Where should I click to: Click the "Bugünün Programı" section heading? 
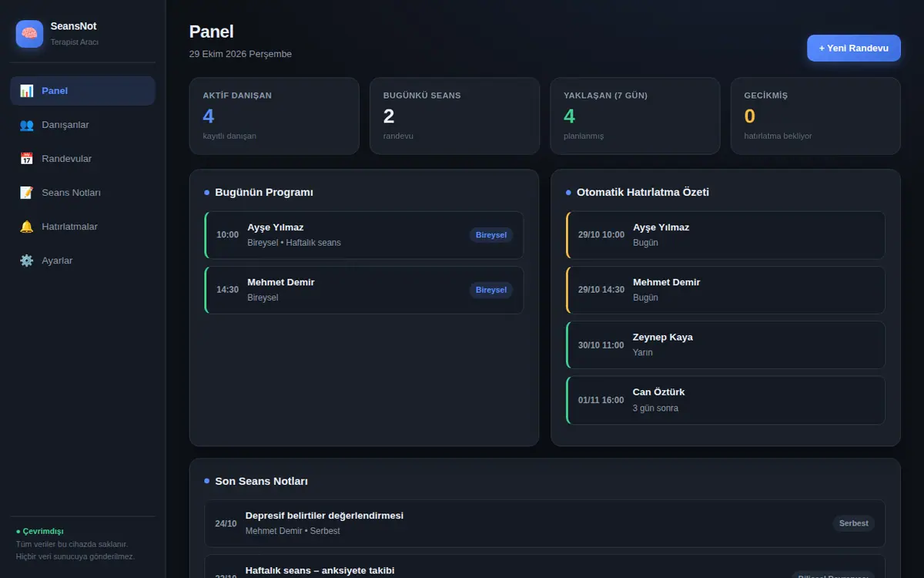point(264,192)
